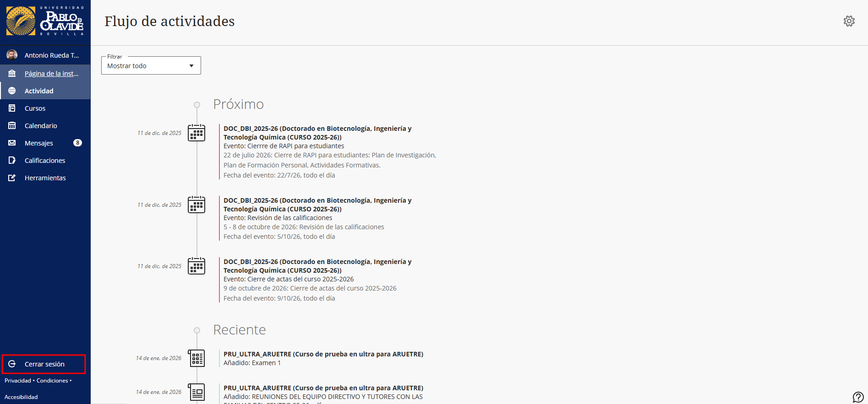
Task: Click the Universidad Pablo de Olavide logo
Action: [x=45, y=22]
